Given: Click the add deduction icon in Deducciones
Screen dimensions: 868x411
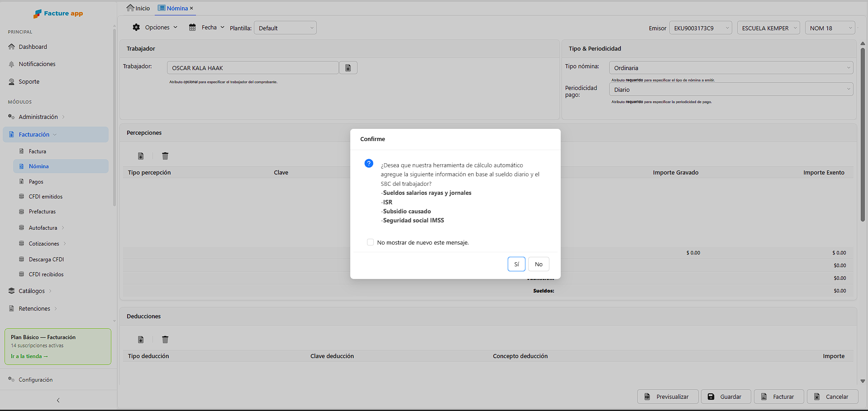Looking at the screenshot, I should [141, 340].
